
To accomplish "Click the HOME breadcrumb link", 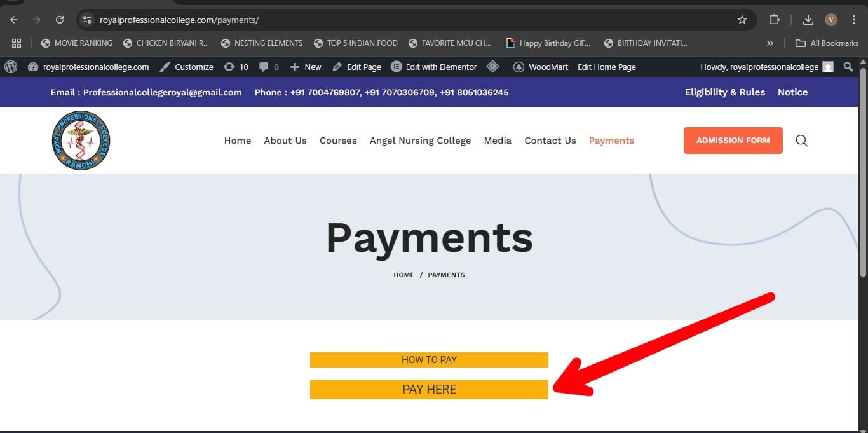I will coord(403,275).
